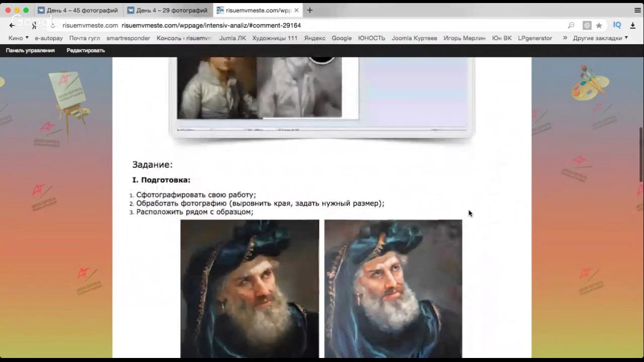The height and width of the screenshot is (362, 644).
Task: Open the Юн ВК bookmark
Action: pyautogui.click(x=502, y=38)
